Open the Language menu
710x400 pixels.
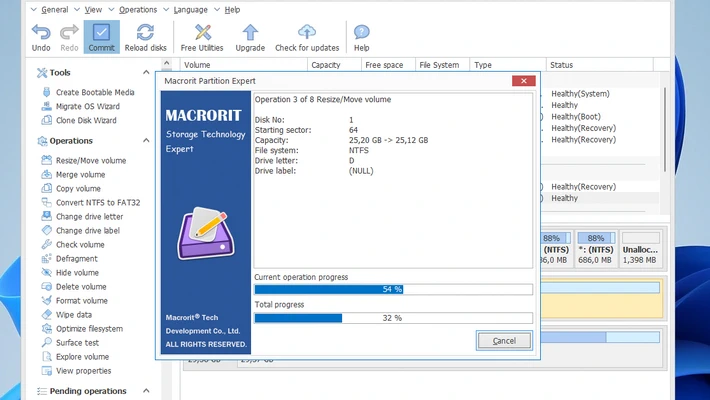click(x=190, y=10)
